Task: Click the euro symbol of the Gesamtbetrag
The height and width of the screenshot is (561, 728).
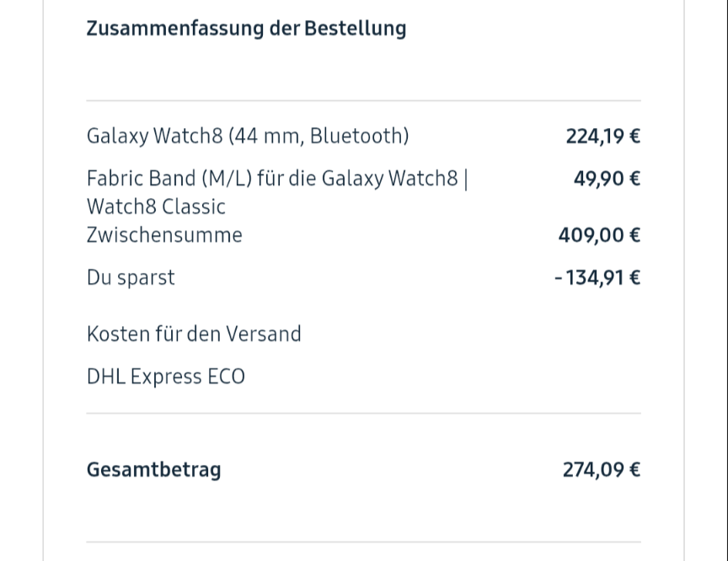Action: 634,469
